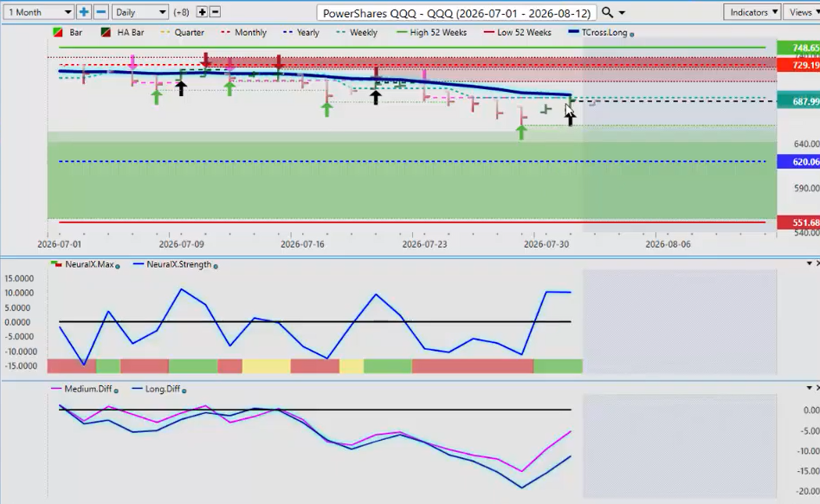820x504 pixels.
Task: Select the Long.Diff legend entry
Action: 156,389
